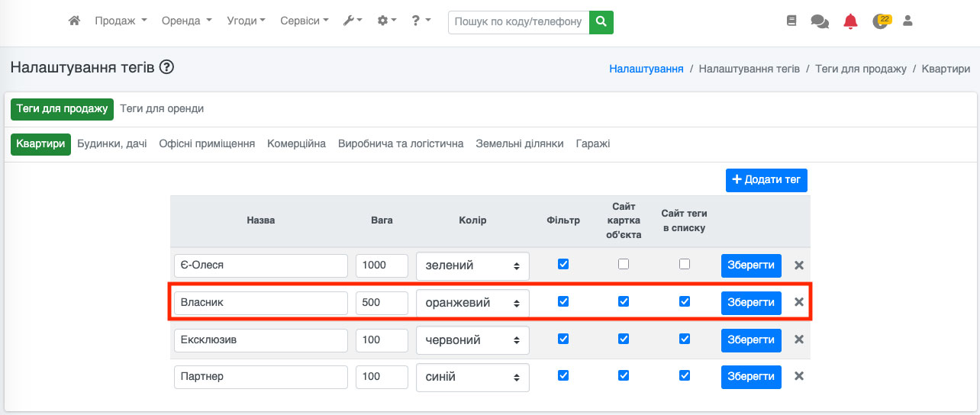
Task: Click the Додати тег button
Action: tap(766, 180)
